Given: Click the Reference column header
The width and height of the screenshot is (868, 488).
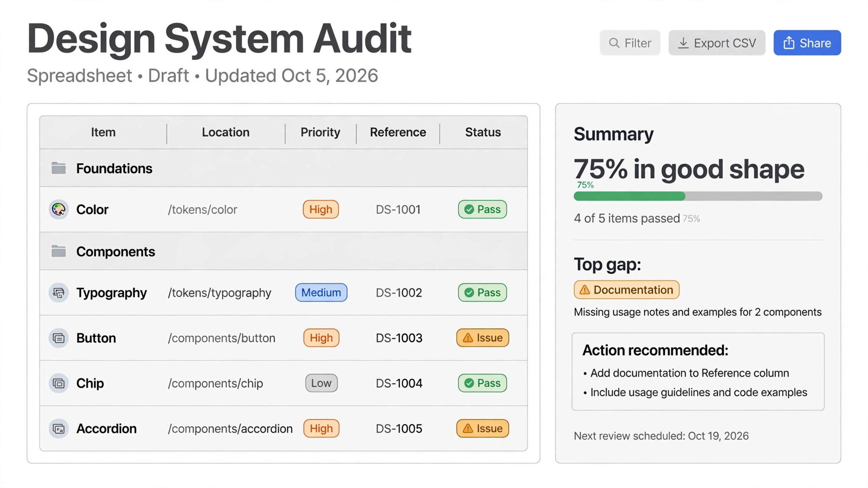Looking at the screenshot, I should pos(398,132).
